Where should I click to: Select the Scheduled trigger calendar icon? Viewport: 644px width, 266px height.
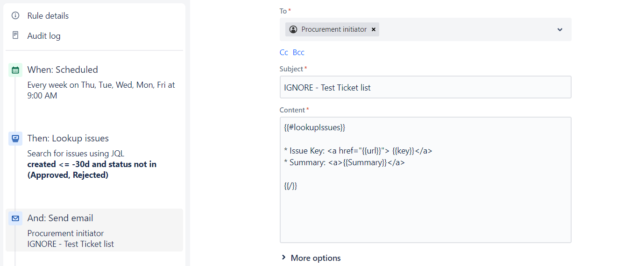pos(15,70)
